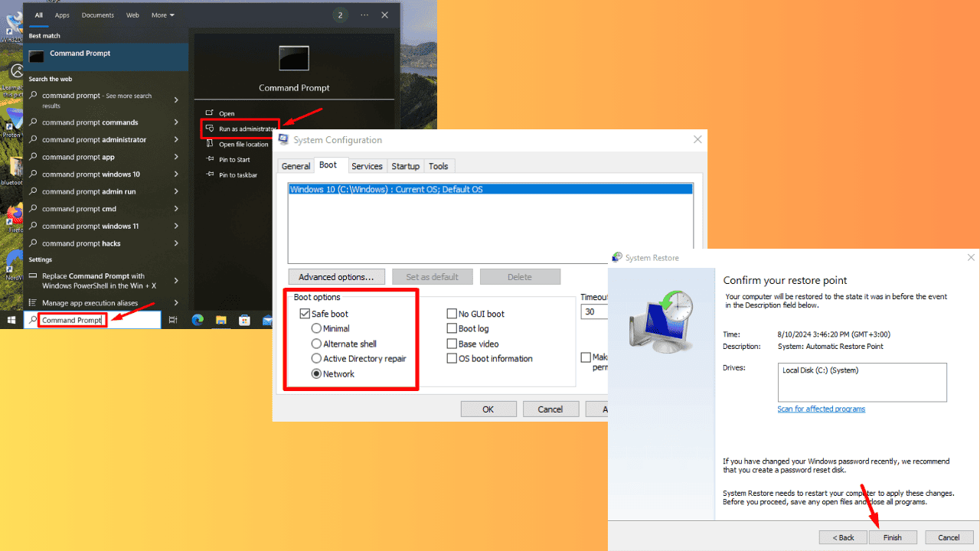Screen dimensions: 980x551
Task: Expand the 'command prompt administrator' suggestion arrow
Action: [x=176, y=139]
